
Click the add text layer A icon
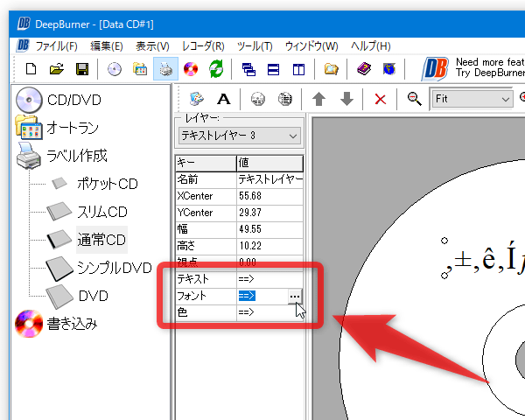(224, 99)
